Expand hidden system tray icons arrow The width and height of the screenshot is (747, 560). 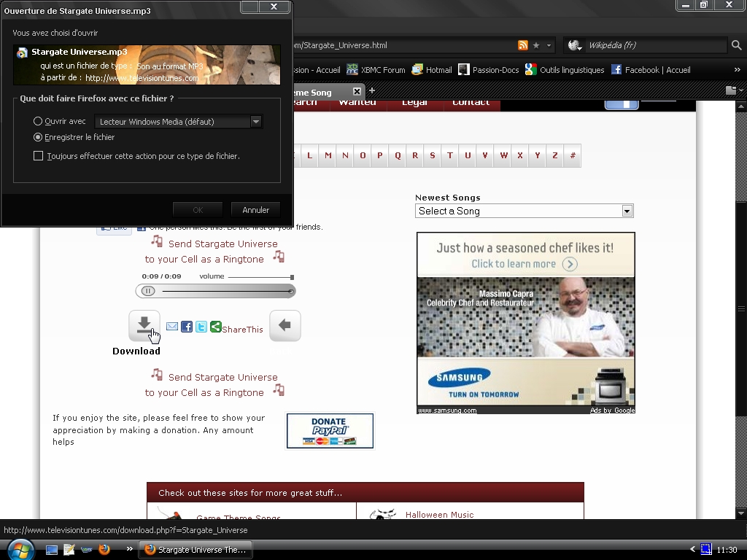click(692, 550)
